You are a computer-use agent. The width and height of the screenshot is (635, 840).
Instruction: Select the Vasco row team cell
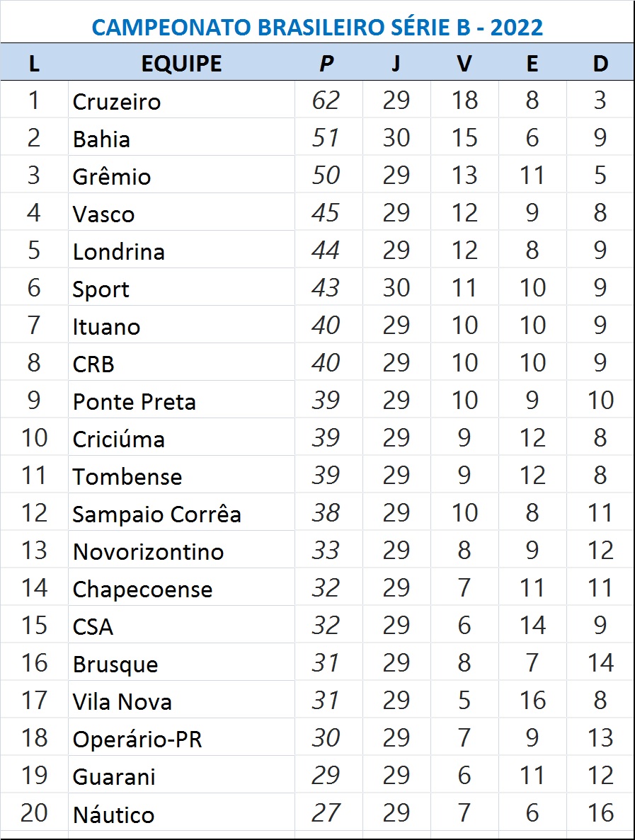(181, 213)
